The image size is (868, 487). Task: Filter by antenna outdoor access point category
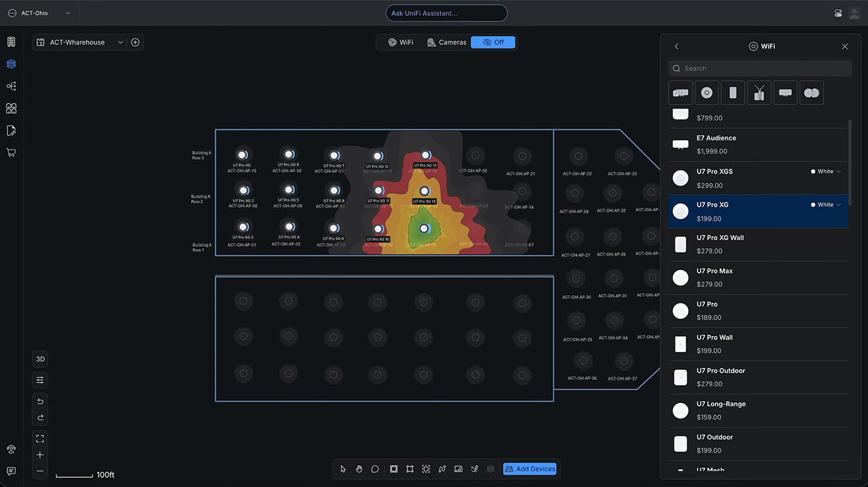point(759,93)
